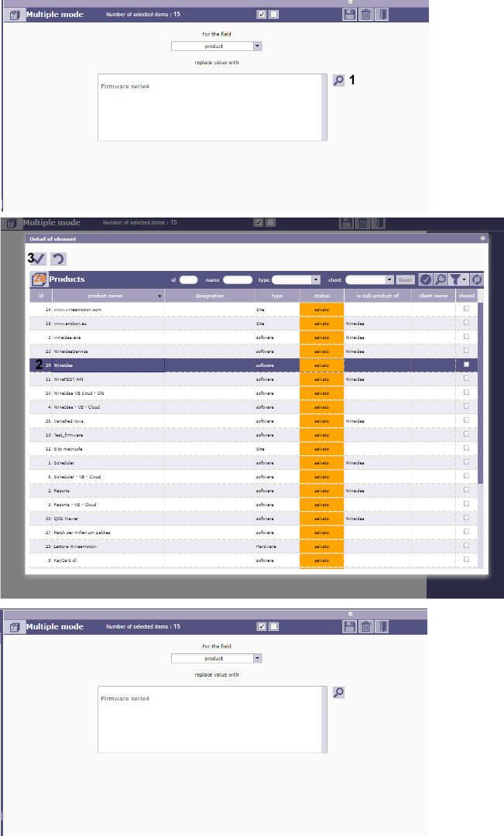Screen dimensions: 504x836
Task: Click the orange salvato status cell for Wineidea.exe
Action: [x=321, y=337]
